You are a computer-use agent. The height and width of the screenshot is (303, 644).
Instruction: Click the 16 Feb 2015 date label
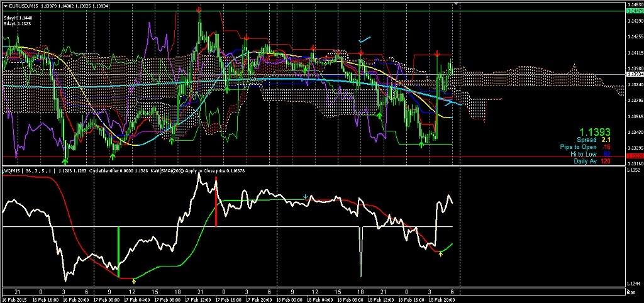(x=15, y=300)
